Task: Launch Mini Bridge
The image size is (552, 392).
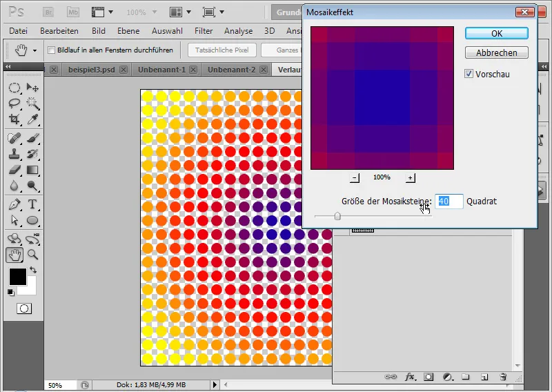Action: 73,12
